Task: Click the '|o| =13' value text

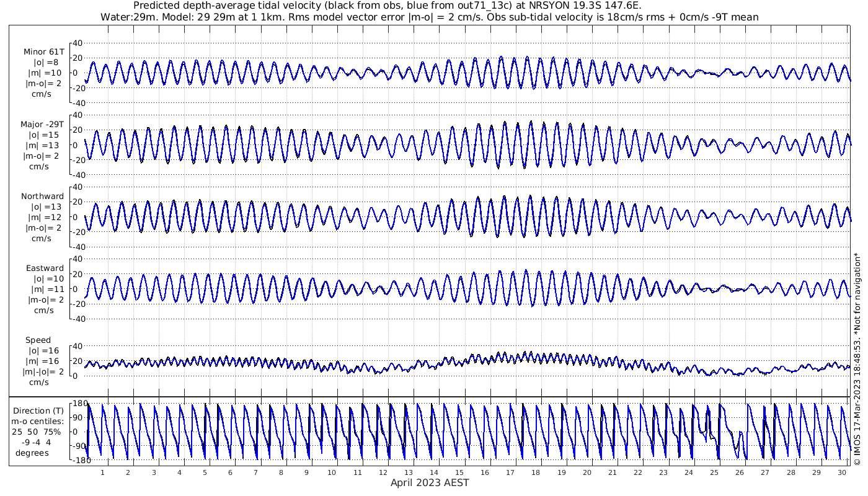Action: (x=46, y=206)
